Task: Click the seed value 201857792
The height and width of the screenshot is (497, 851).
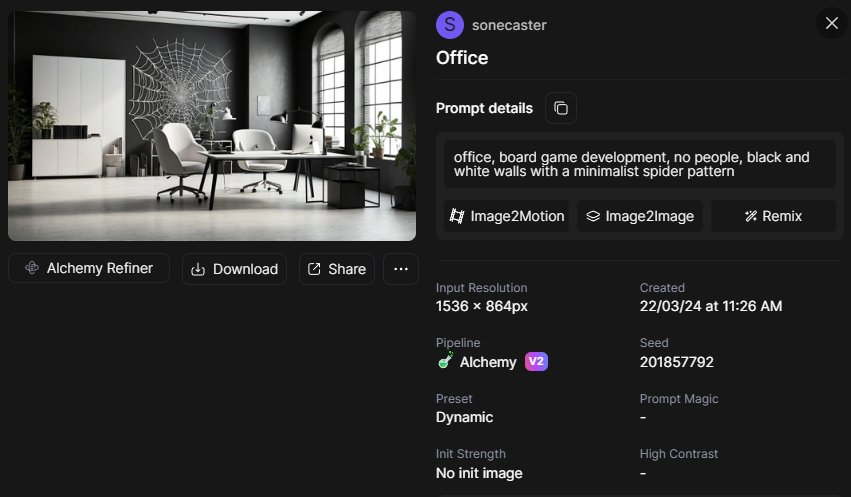Action: [x=676, y=362]
